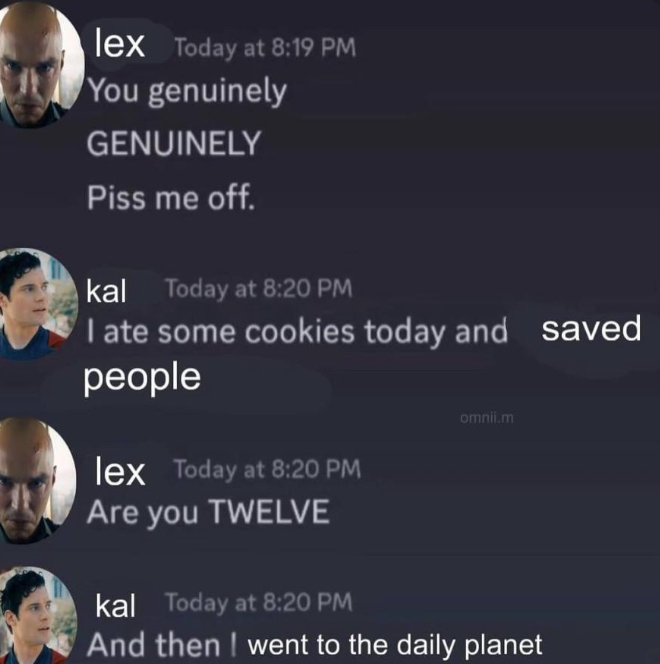Click kal username above daily planet message

[x=116, y=605]
